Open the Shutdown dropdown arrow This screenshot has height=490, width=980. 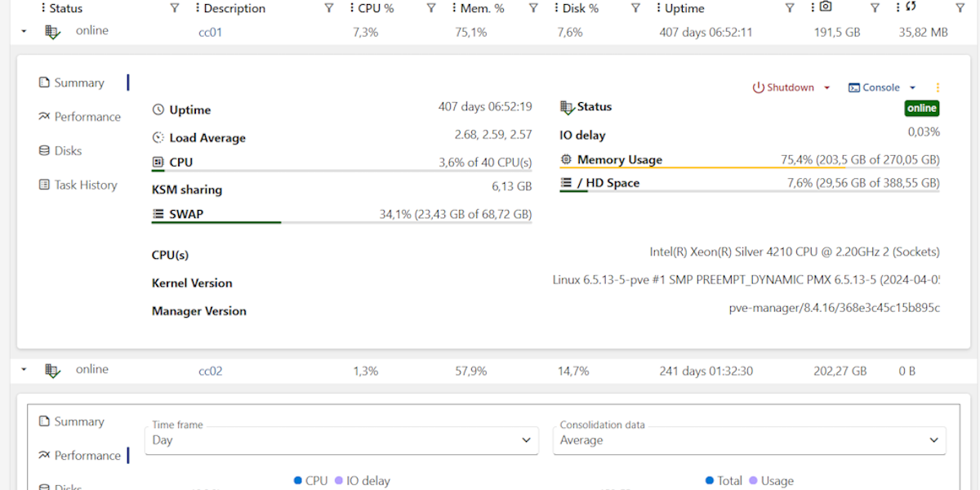click(x=826, y=88)
